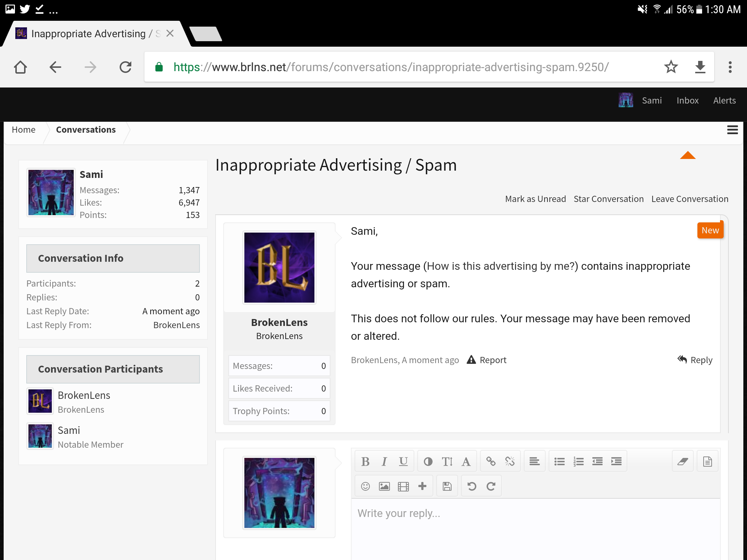
Task: Leave this conversation
Action: 690,199
